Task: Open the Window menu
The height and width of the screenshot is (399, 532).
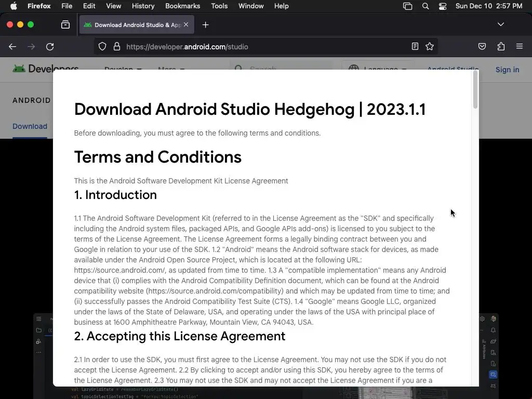Action: tap(251, 6)
